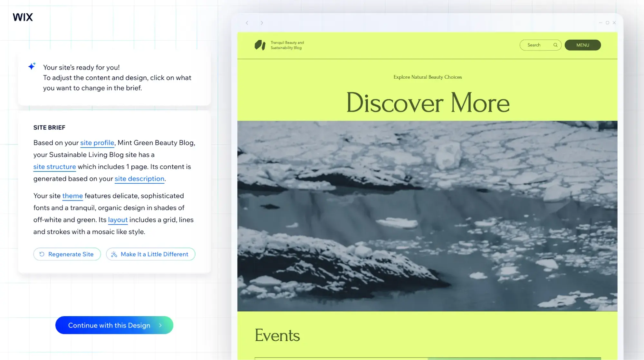Click the Regenerate Site icon
Screen dimensions: 644x360
point(42,253)
